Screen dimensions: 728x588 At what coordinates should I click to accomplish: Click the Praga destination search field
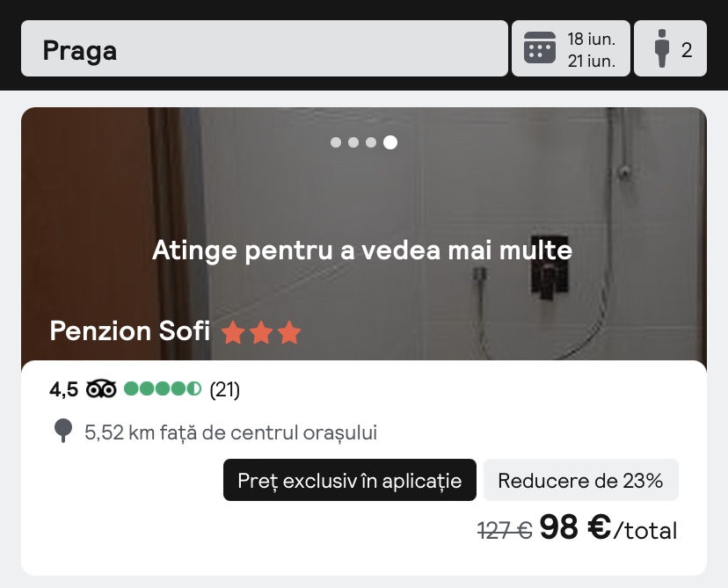pyautogui.click(x=264, y=49)
